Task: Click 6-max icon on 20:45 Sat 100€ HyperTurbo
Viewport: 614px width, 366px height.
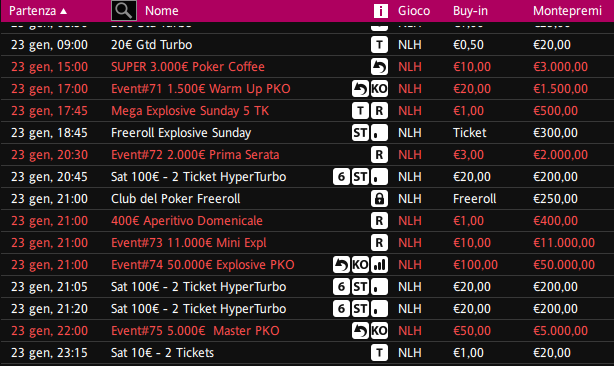Action: pos(341,177)
